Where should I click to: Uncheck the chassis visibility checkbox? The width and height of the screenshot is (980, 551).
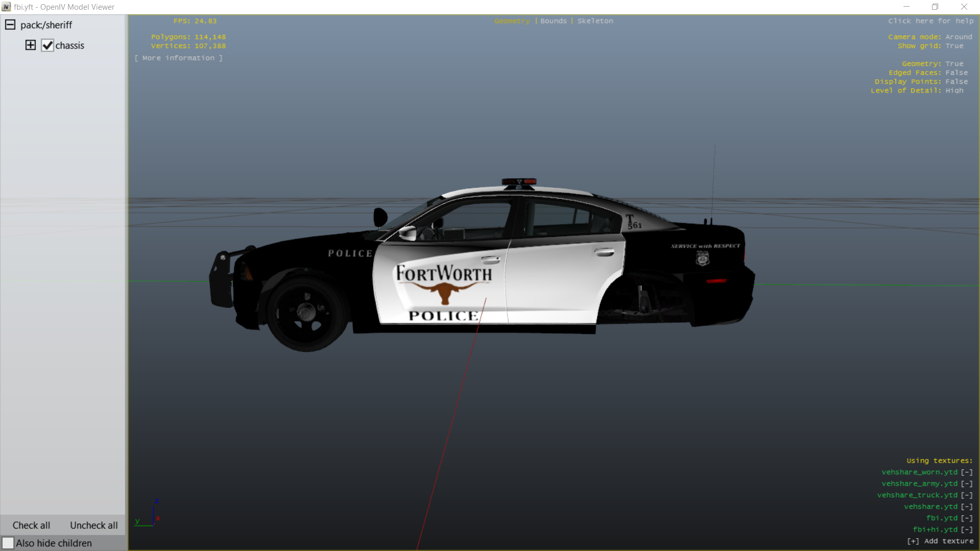[x=47, y=45]
